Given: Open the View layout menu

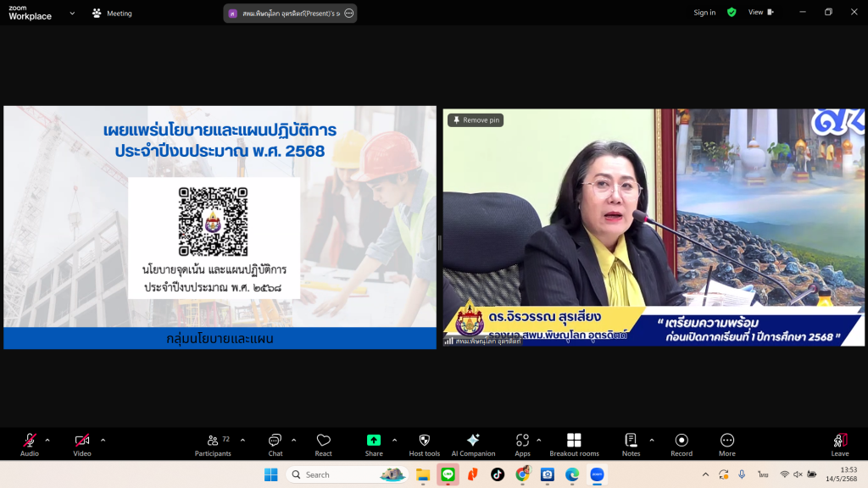Looking at the screenshot, I should click(761, 12).
